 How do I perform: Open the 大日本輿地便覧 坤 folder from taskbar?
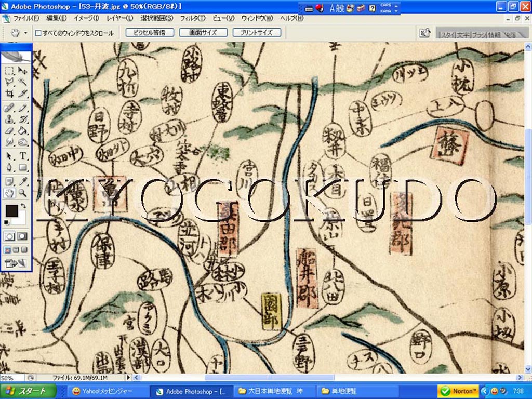274,391
